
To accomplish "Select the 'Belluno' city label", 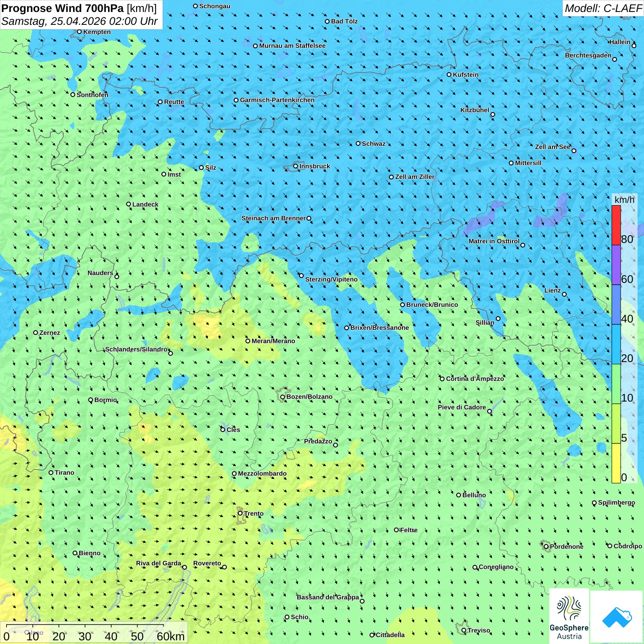I will pos(474,495).
